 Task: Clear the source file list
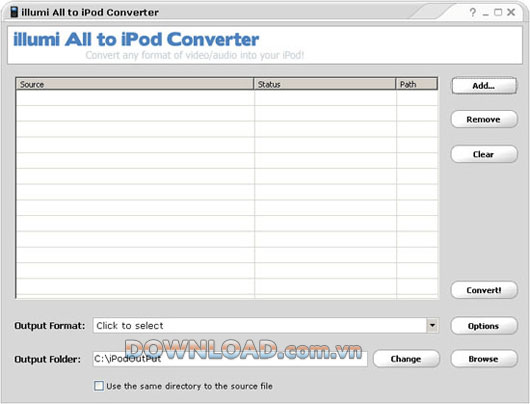pyautogui.click(x=484, y=154)
